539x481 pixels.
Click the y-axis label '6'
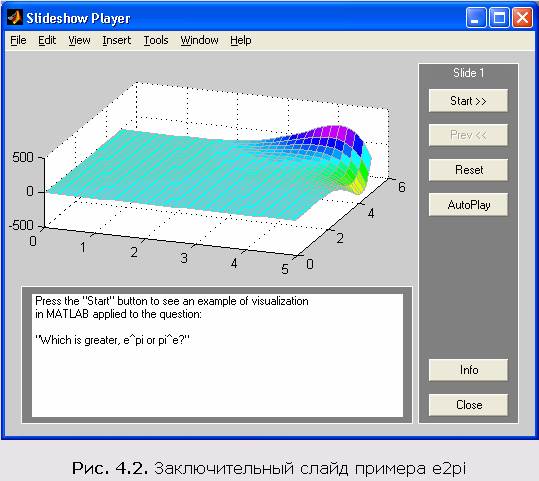click(402, 187)
